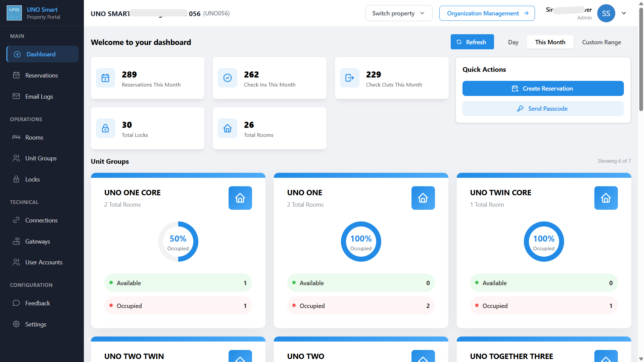Click the Connections link icon

tap(16, 220)
